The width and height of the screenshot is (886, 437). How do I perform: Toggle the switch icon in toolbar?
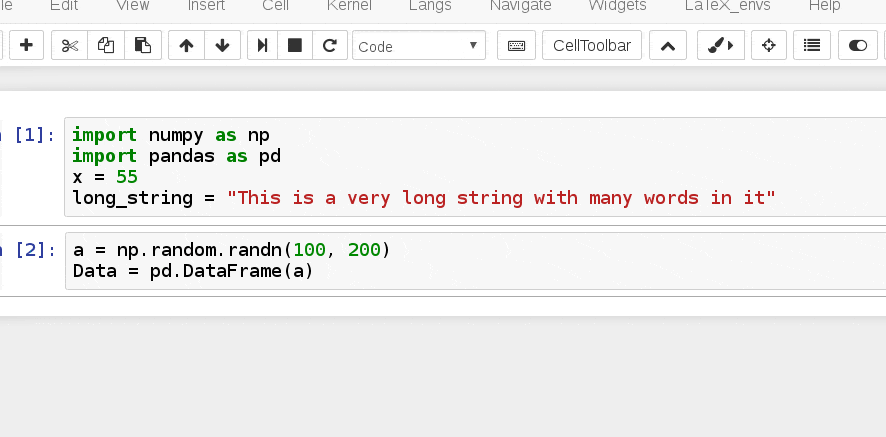pyautogui.click(x=858, y=45)
